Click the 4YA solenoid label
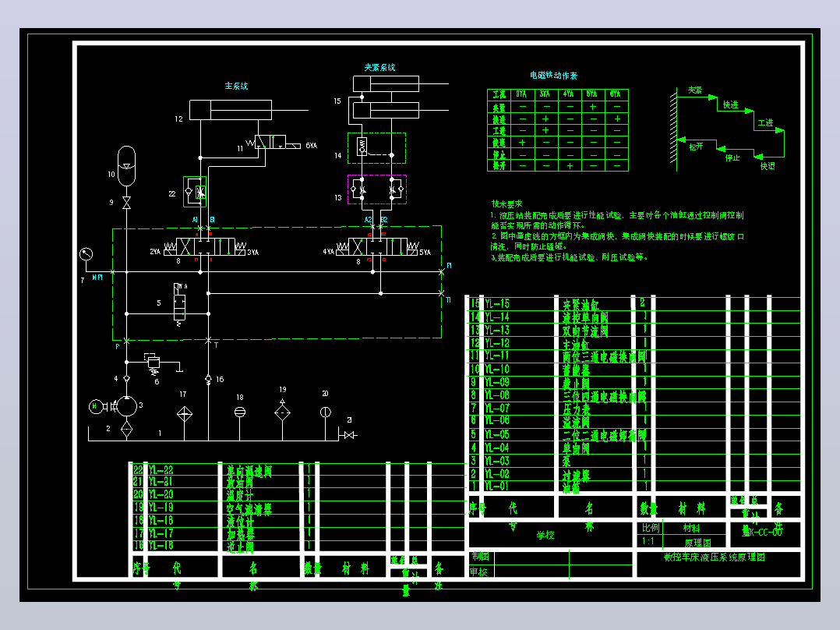 click(x=328, y=252)
